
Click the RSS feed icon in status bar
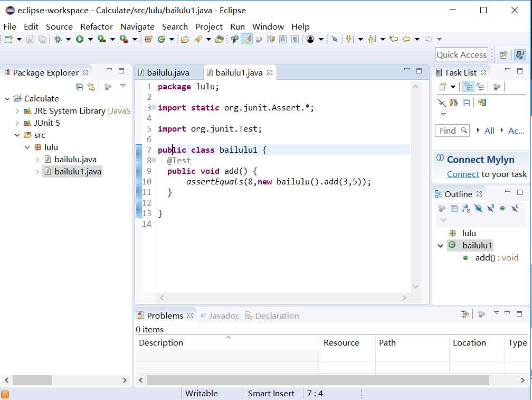(5, 395)
